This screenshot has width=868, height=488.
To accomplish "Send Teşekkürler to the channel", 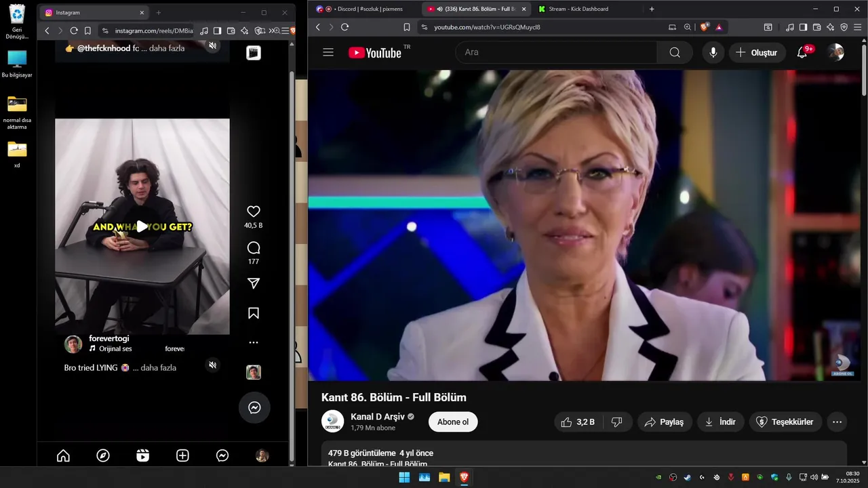I will click(x=785, y=422).
